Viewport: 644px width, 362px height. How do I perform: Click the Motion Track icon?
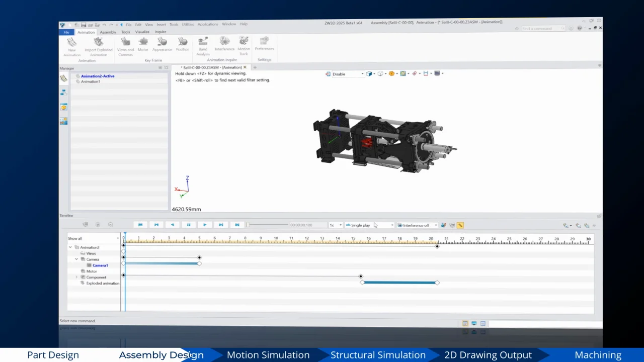pyautogui.click(x=244, y=44)
